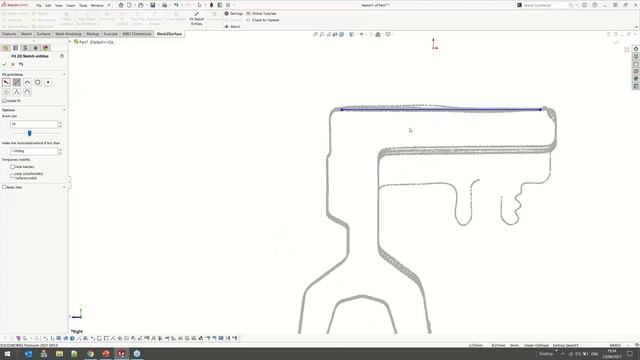
Task: Click the Print icon
Action: tap(164, 5)
